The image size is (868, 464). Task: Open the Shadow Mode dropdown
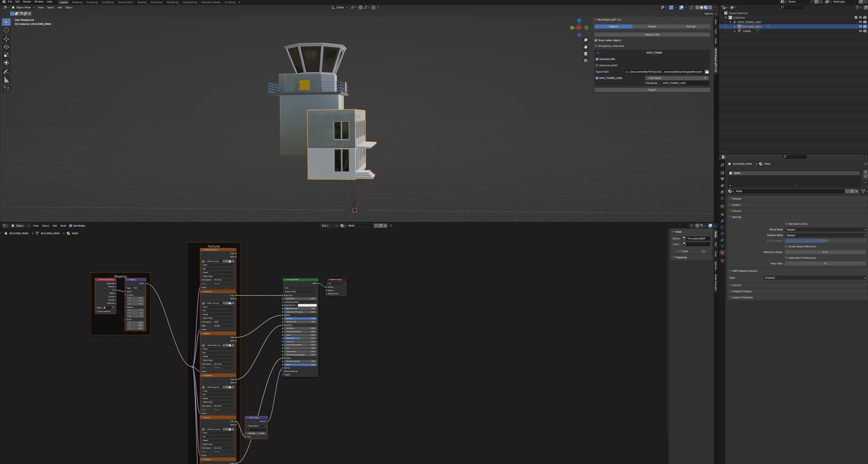pos(825,235)
